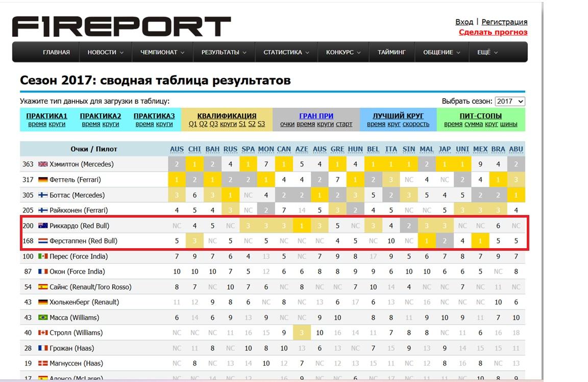Open the CHI race column header
This screenshot has width=588, height=382.
point(194,149)
